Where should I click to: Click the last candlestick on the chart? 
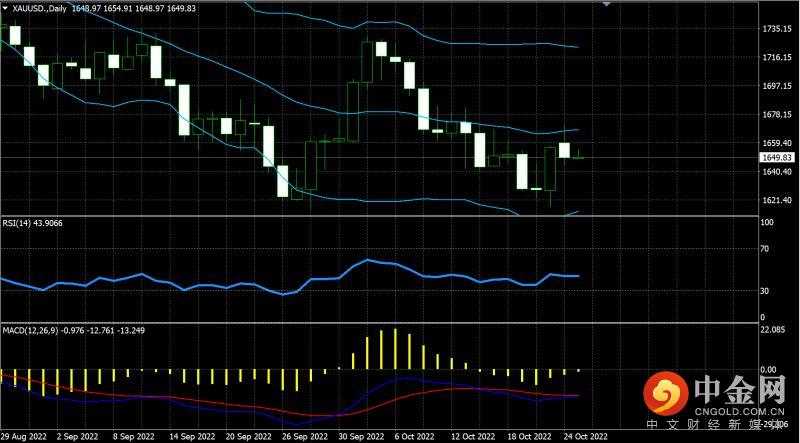tap(578, 156)
